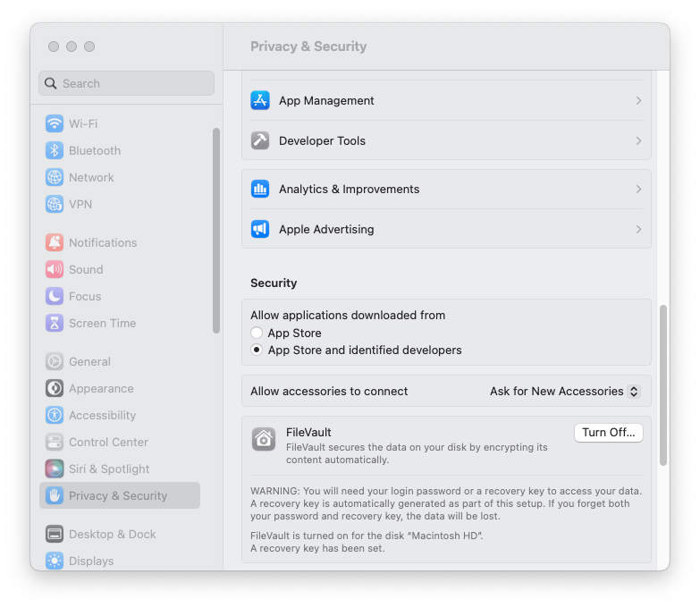Click the main content vertical scrollbar

pyautogui.click(x=663, y=385)
